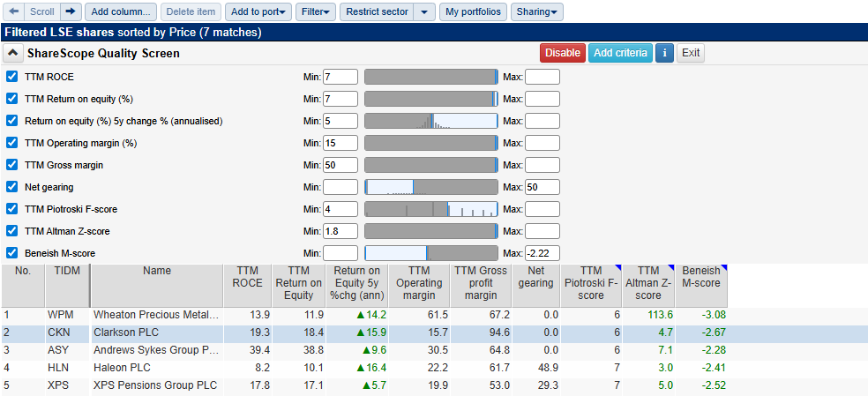
Task: Sort by the TTM ROCE column header
Action: click(248, 285)
